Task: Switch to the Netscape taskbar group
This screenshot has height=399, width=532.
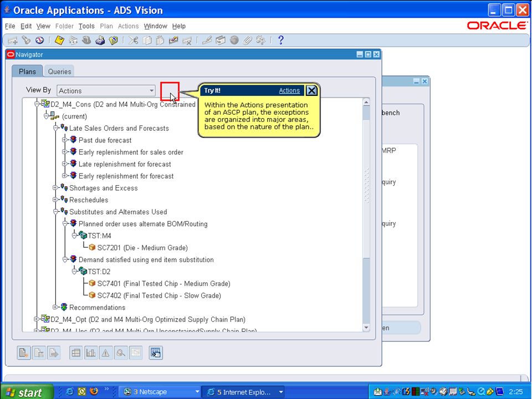Action: tap(160, 392)
